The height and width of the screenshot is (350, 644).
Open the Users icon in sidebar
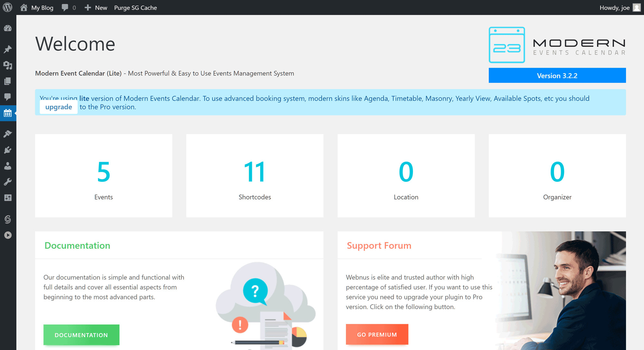click(x=8, y=166)
